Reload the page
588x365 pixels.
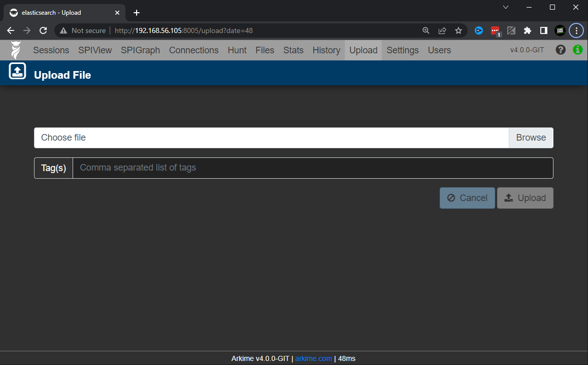(x=43, y=31)
